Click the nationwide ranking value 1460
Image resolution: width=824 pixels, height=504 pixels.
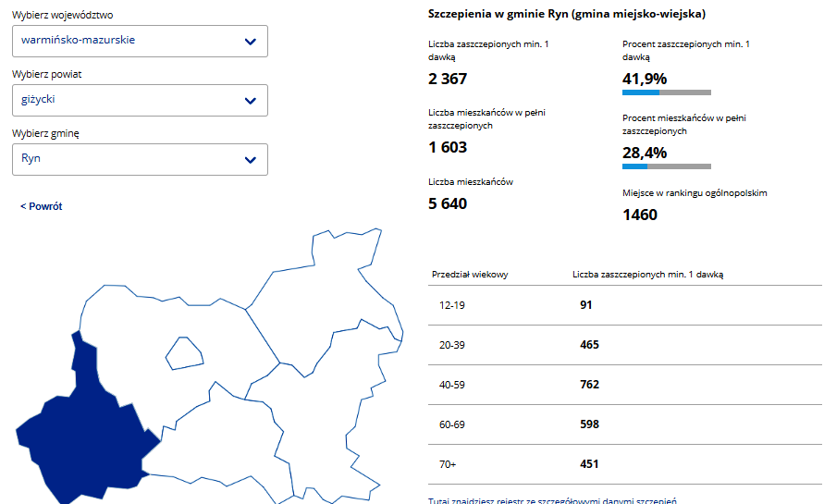tap(640, 215)
